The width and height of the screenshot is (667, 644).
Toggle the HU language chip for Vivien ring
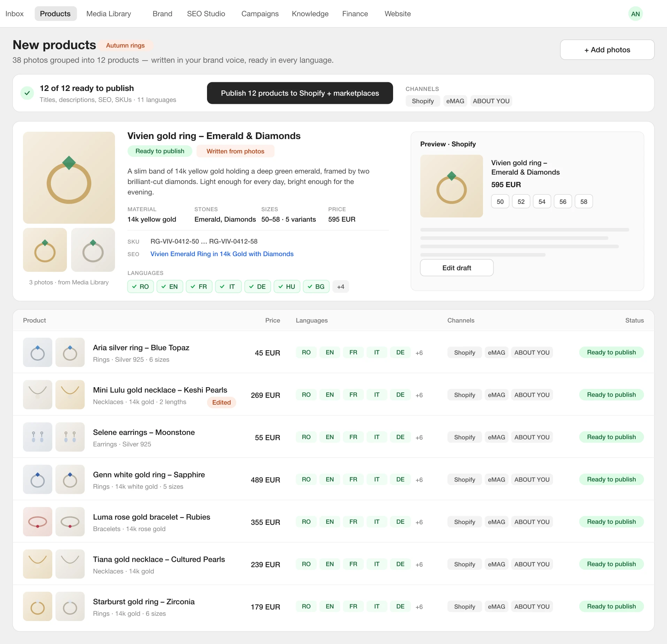(x=287, y=286)
